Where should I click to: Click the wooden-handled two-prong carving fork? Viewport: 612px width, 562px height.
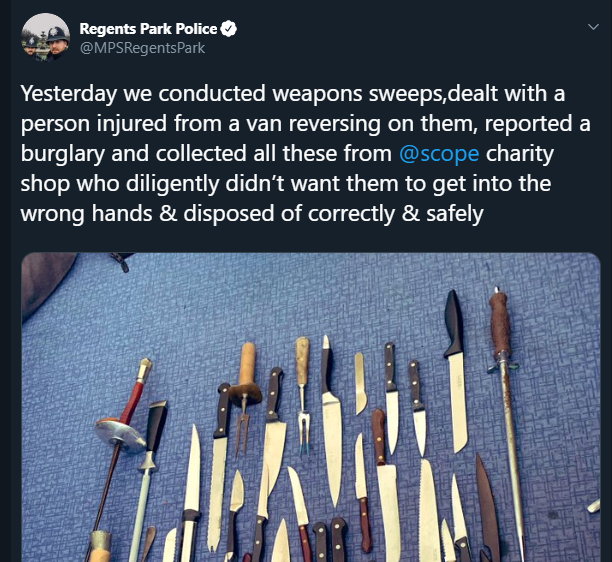click(245, 398)
